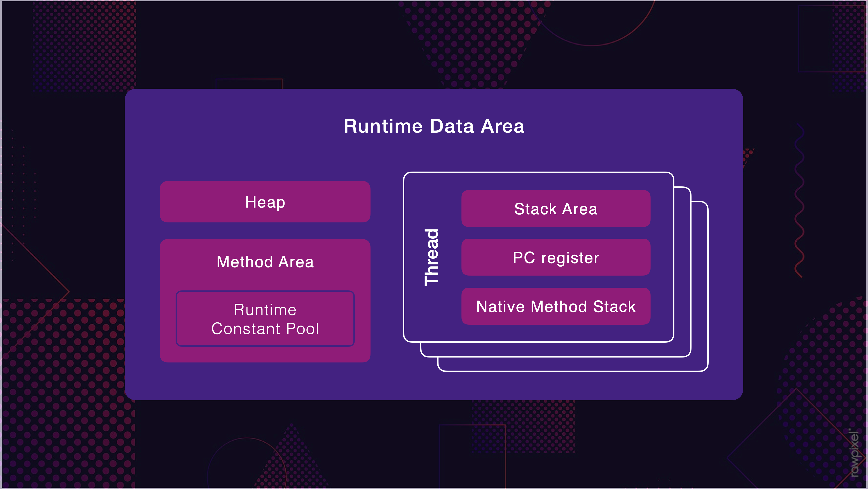
Task: Click the PC register block
Action: [556, 258]
